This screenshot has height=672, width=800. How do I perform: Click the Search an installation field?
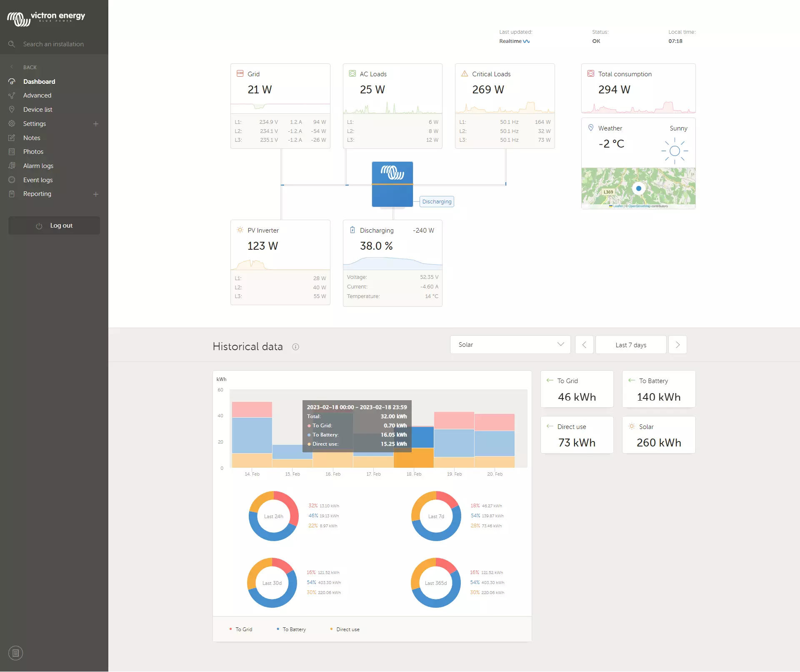tap(53, 44)
